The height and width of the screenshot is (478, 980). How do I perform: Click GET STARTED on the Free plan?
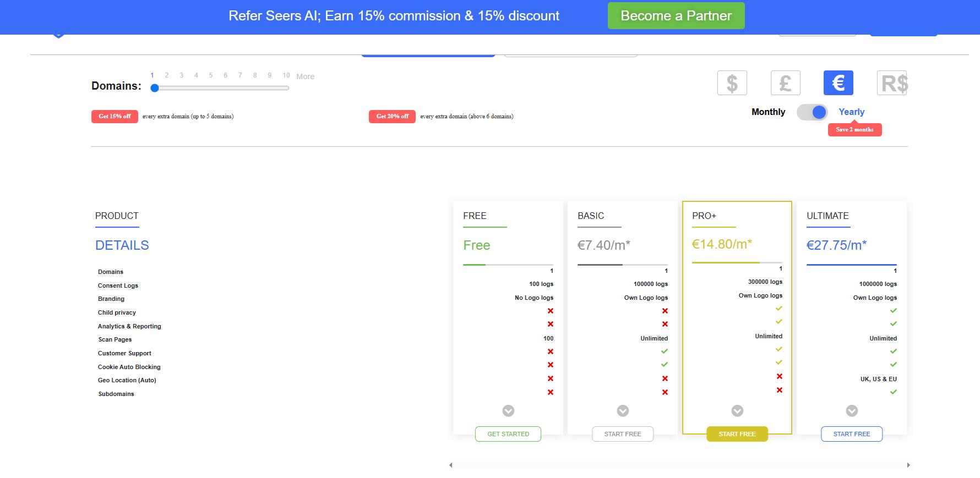(x=508, y=434)
